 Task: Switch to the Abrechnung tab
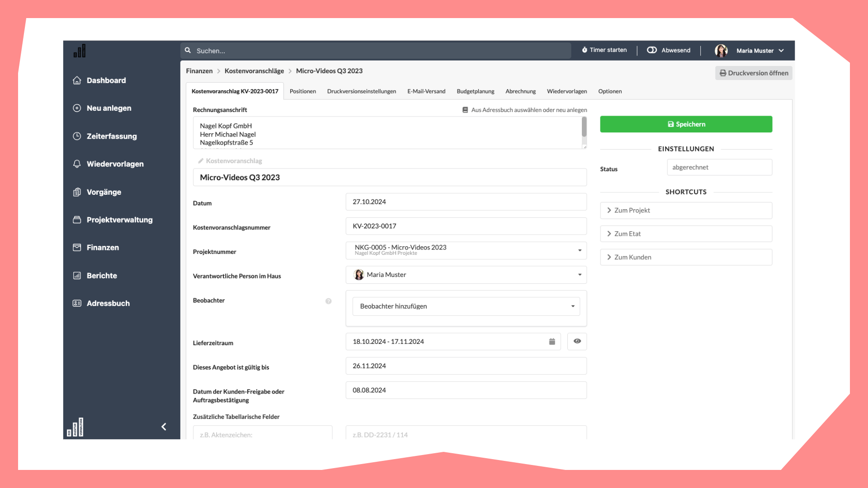(521, 91)
